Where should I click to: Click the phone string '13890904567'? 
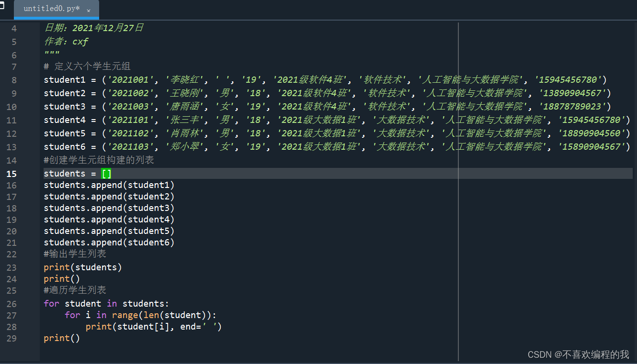(x=573, y=93)
